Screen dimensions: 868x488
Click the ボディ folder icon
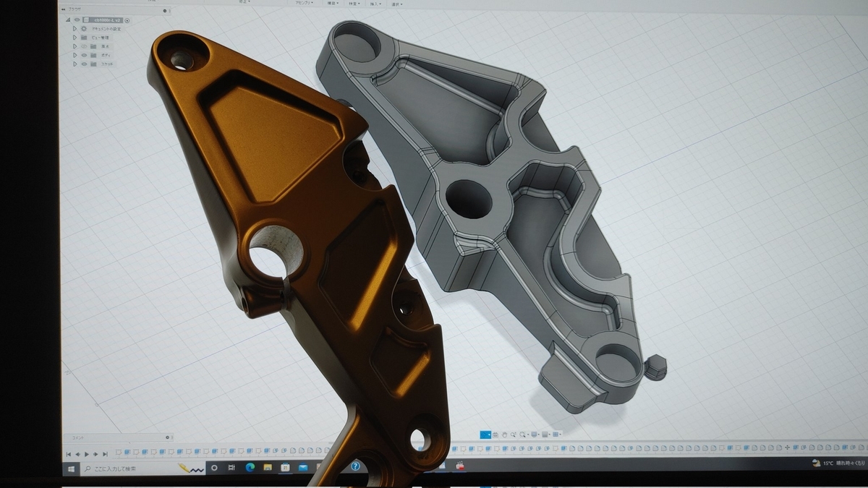pyautogui.click(x=93, y=55)
